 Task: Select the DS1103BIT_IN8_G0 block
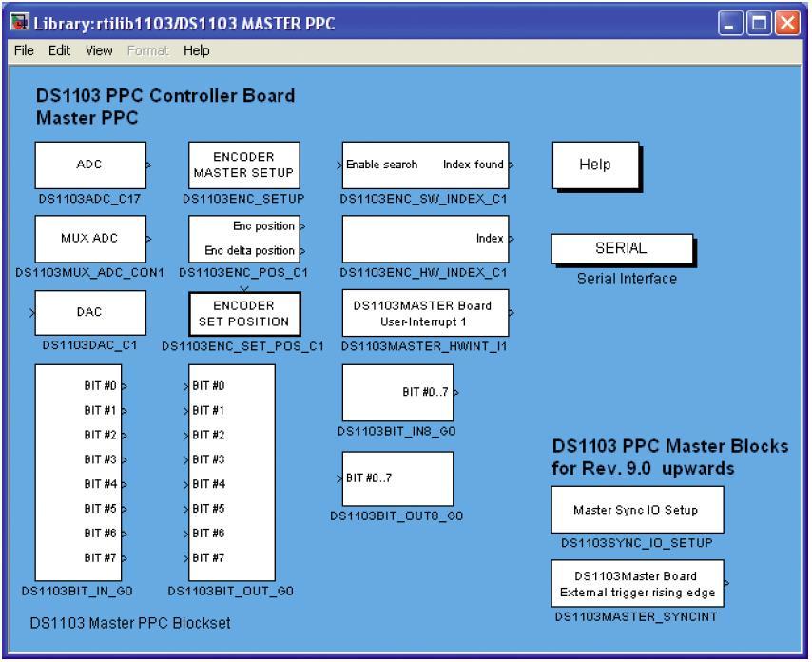pyautogui.click(x=397, y=393)
